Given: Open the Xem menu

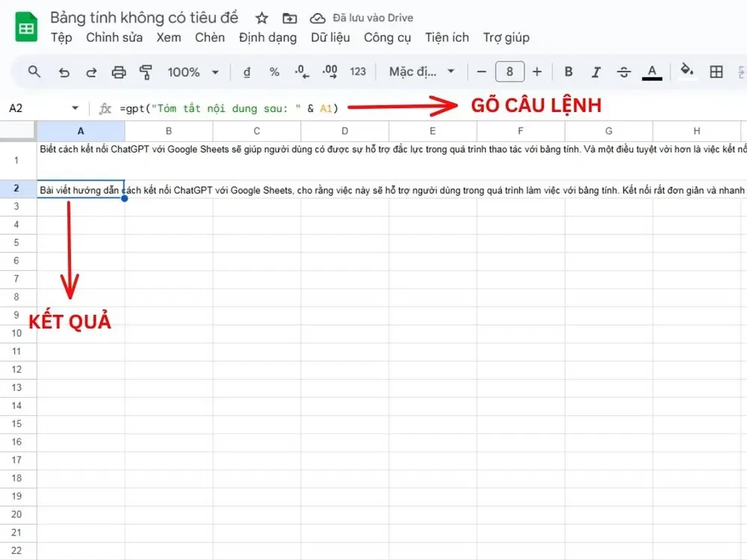Looking at the screenshot, I should 169,37.
